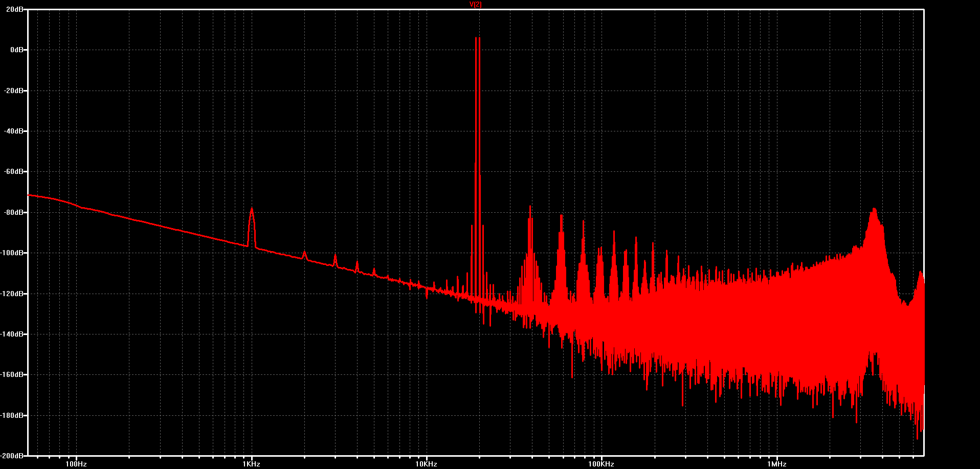The height and width of the screenshot is (469, 980).
Task: Click the 1MHz frequency axis label
Action: tap(776, 464)
